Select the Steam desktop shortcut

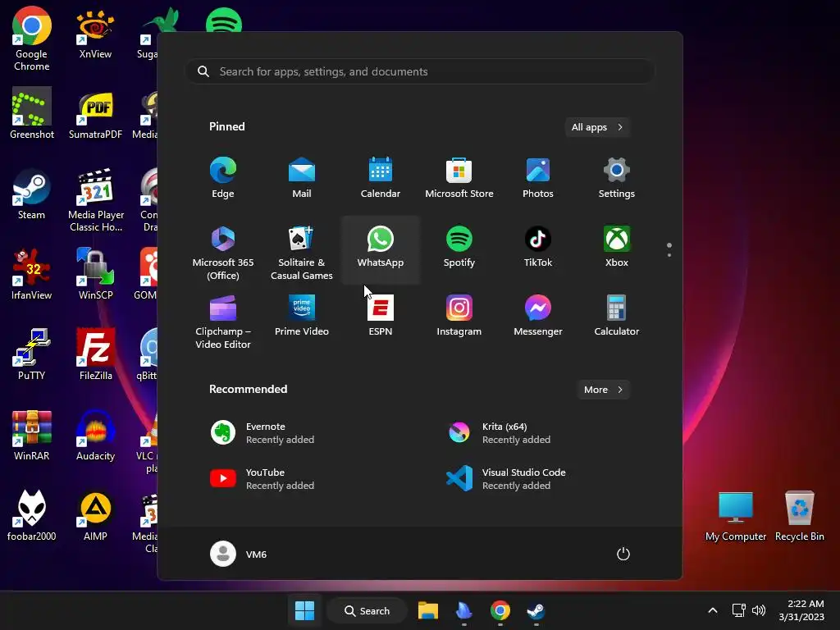32,194
